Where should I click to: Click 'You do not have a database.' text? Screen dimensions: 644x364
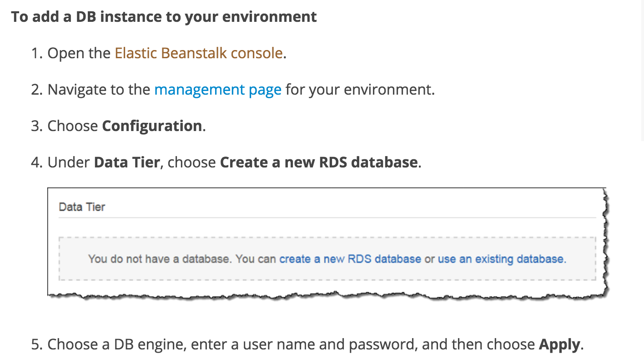pyautogui.click(x=160, y=259)
